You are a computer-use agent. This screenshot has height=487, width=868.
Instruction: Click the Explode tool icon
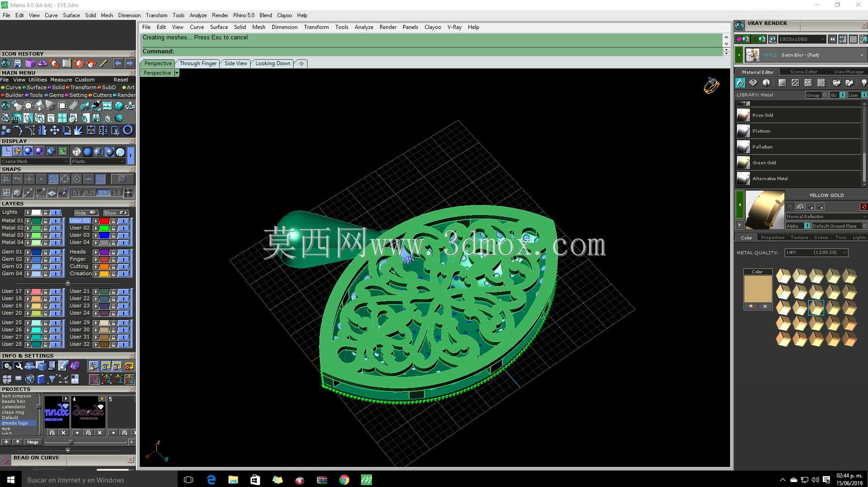tap(78, 130)
